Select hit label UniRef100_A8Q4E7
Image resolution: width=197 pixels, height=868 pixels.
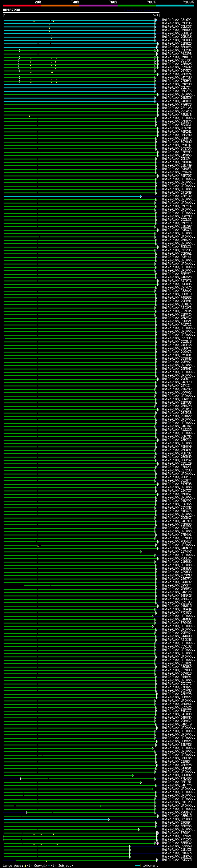(x=176, y=542)
